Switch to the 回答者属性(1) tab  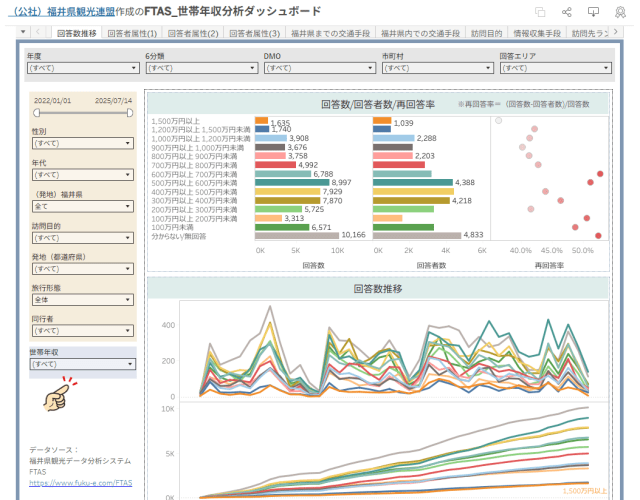point(134,33)
